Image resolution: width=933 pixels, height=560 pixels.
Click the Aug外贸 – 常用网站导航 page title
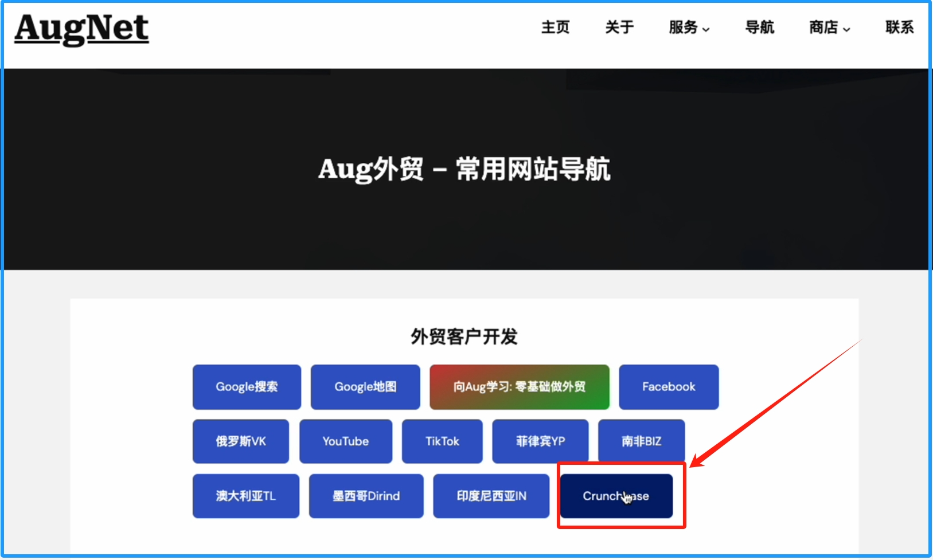coord(464,169)
